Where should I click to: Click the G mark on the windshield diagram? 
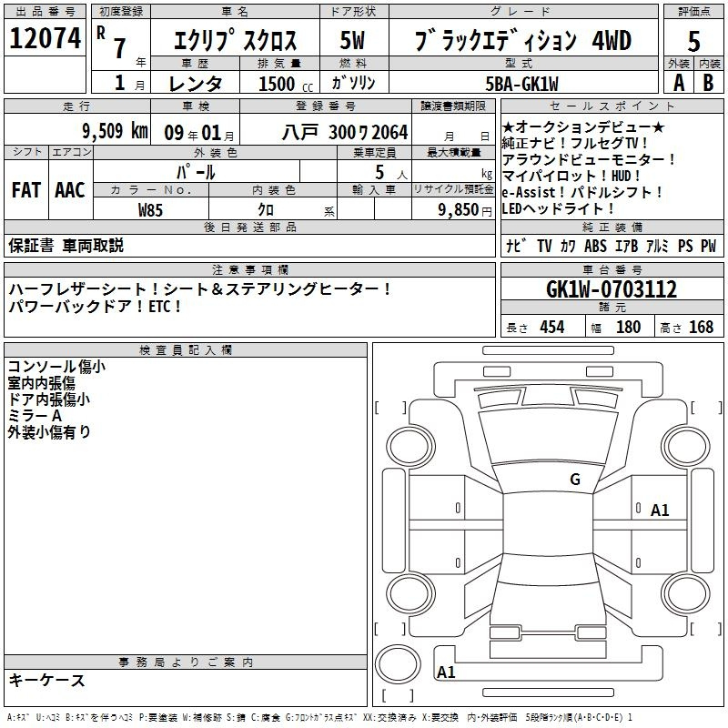click(574, 479)
